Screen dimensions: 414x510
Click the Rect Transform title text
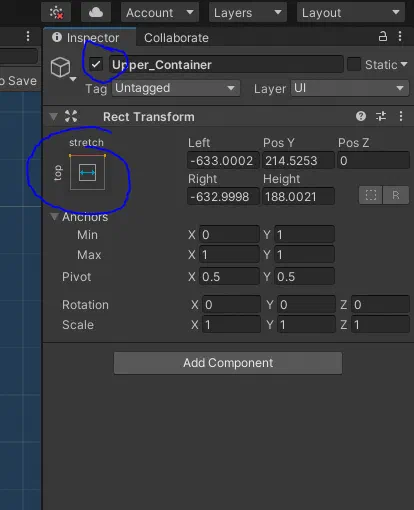tap(149, 117)
